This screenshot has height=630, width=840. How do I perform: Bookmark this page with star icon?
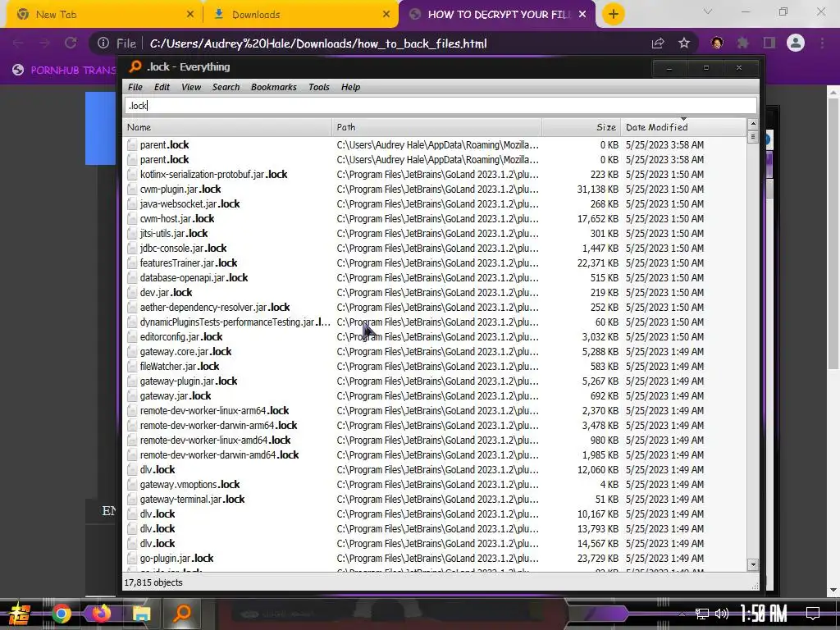(684, 43)
